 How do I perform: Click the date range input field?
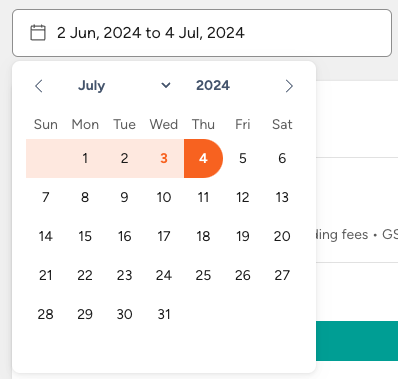point(202,33)
